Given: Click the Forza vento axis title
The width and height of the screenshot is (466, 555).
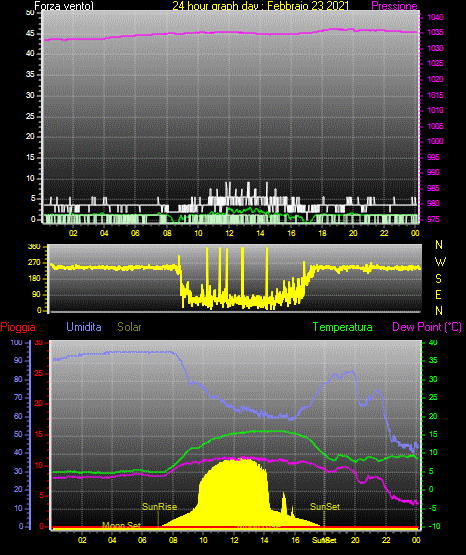Looking at the screenshot, I should pos(64,6).
